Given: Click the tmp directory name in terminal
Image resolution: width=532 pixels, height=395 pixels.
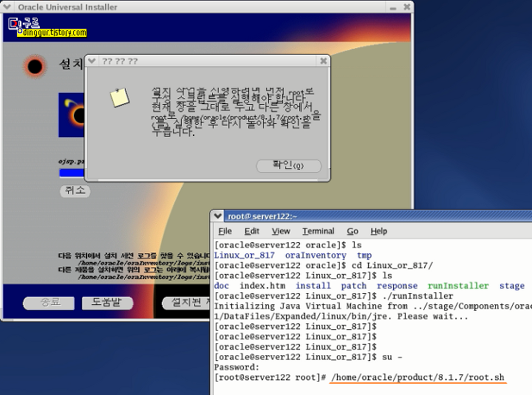Looking at the screenshot, I should click(x=364, y=255).
